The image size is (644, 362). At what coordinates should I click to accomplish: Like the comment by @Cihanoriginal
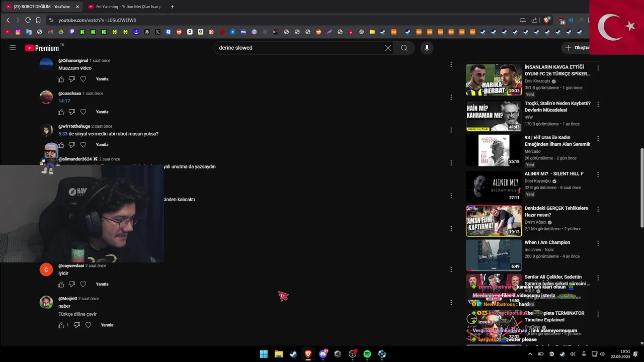61,79
